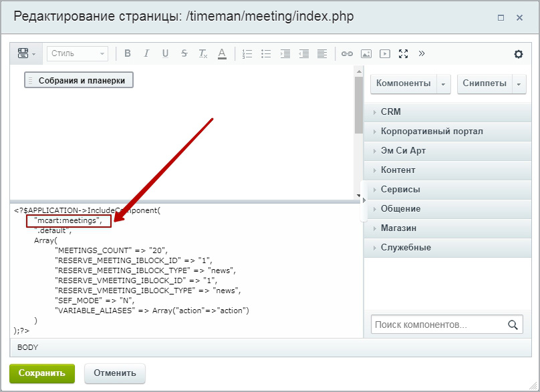Viewport: 540px width, 392px height.
Task: Open the editor view mode dropdown
Action: [27, 54]
